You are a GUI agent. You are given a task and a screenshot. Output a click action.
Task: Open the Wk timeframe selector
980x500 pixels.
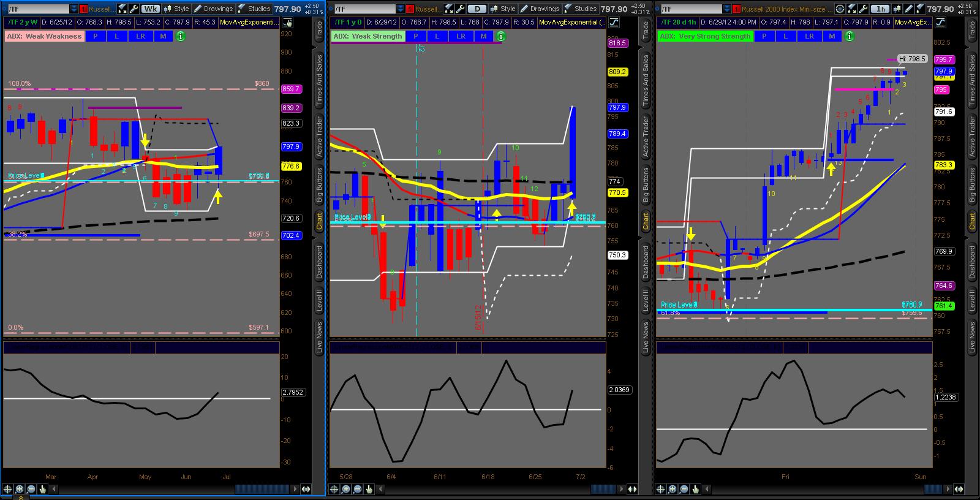coord(150,9)
